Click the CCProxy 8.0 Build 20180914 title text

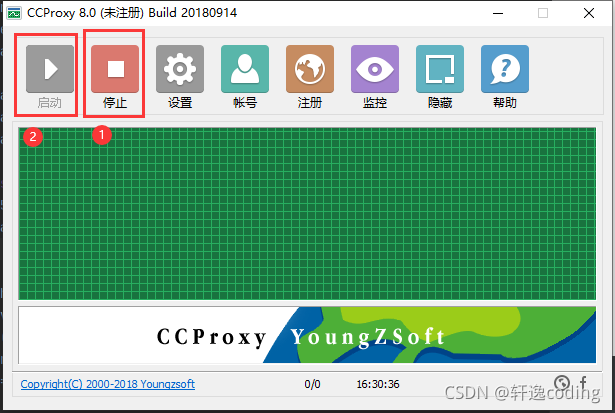132,13
